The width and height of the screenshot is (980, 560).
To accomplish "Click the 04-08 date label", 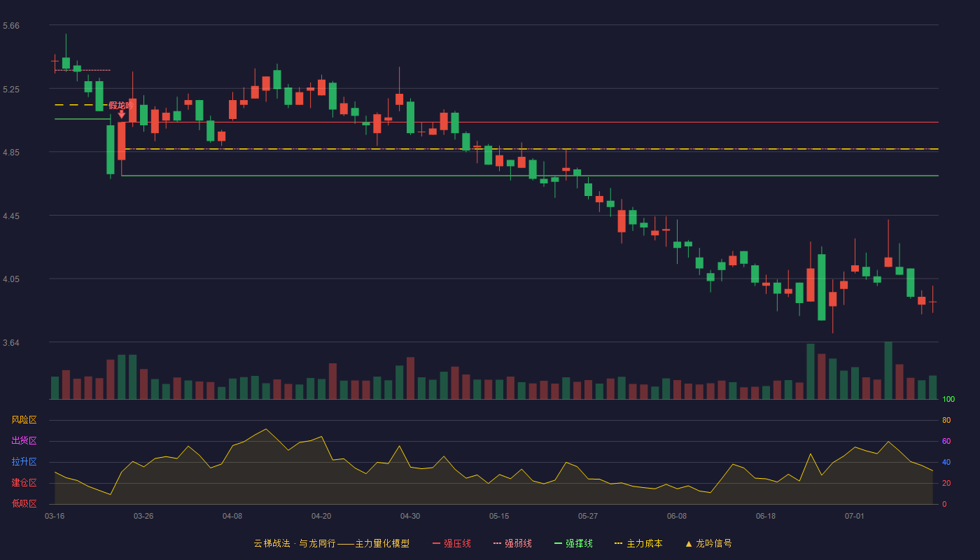I will pyautogui.click(x=232, y=516).
